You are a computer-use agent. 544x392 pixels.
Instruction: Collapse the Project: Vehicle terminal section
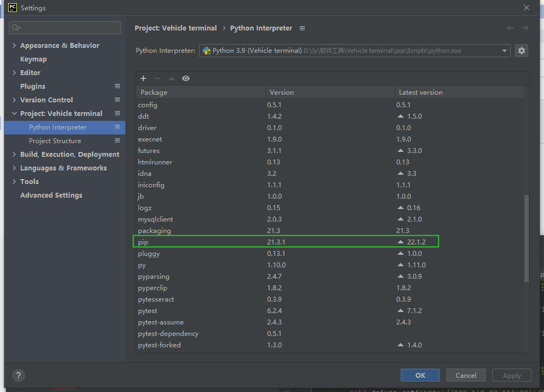coord(14,114)
